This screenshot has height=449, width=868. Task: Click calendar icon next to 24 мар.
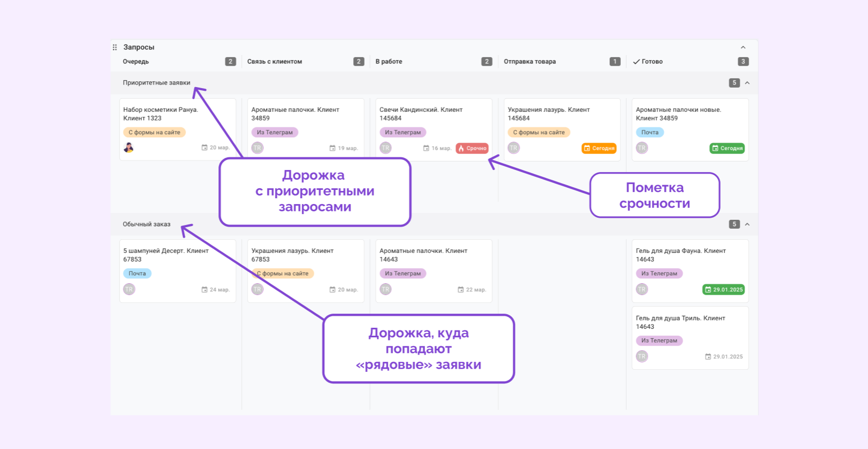click(x=205, y=290)
